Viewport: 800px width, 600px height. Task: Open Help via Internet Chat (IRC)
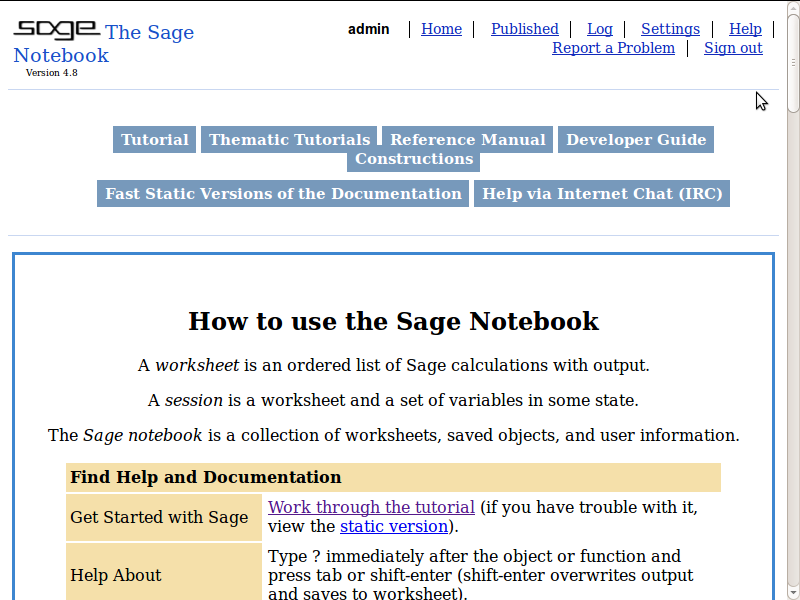pos(602,194)
